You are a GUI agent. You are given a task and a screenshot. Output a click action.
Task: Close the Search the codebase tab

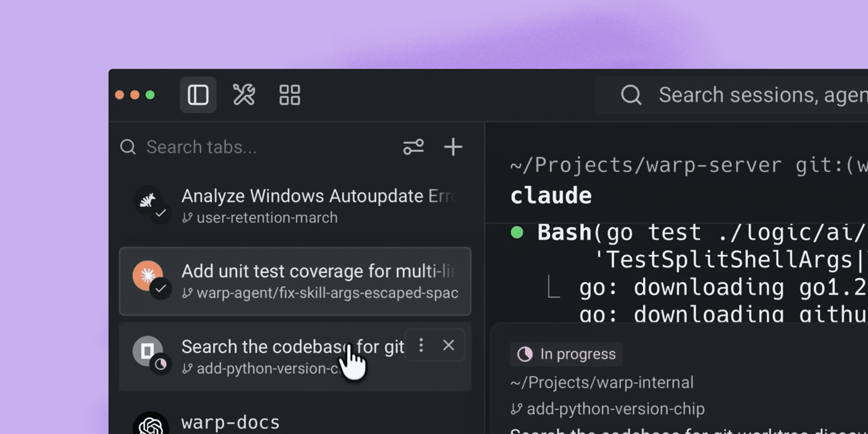click(448, 345)
